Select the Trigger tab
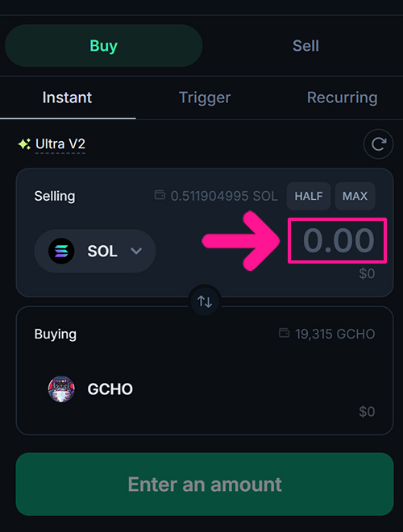403x532 pixels. pos(205,98)
